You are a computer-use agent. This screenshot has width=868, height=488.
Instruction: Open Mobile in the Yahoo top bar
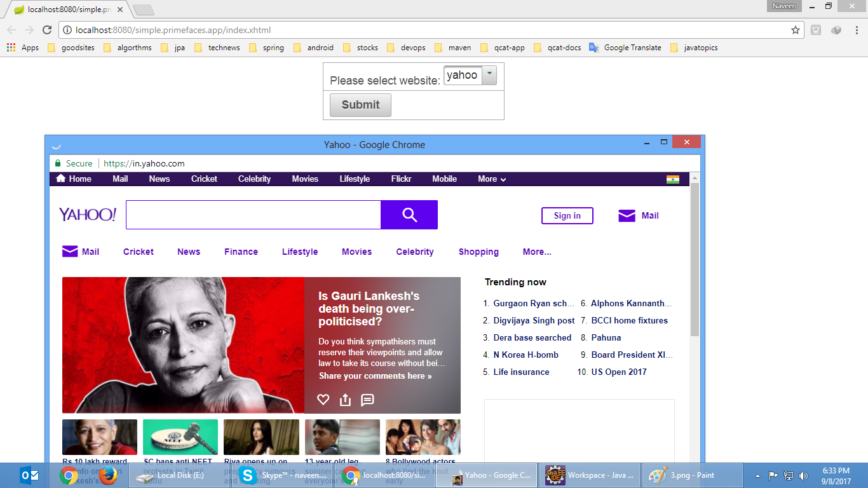point(444,179)
